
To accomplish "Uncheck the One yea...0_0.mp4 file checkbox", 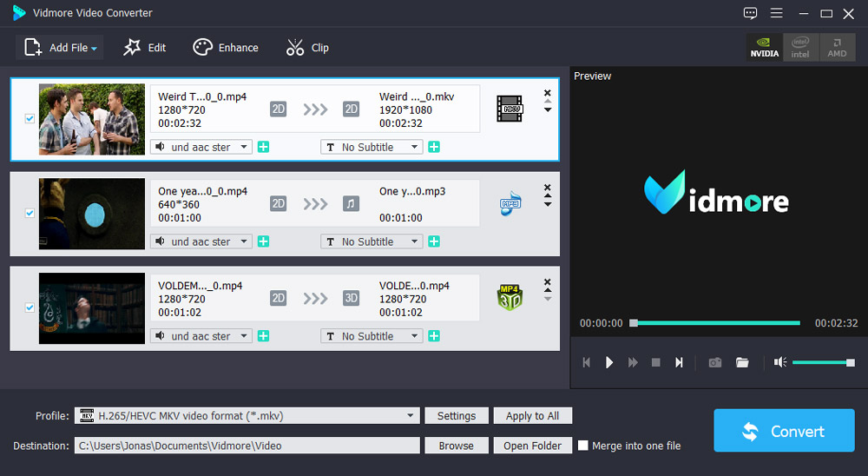I will pos(30,214).
